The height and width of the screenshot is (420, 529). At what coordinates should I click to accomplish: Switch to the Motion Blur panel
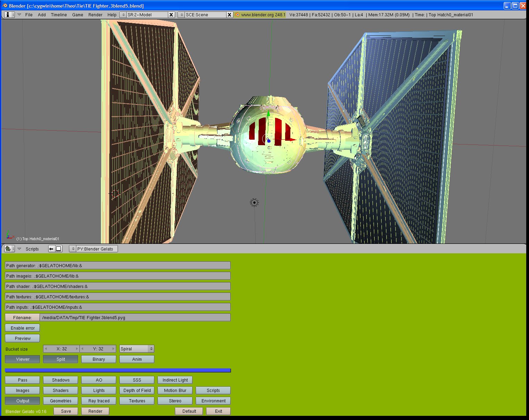pos(175,391)
